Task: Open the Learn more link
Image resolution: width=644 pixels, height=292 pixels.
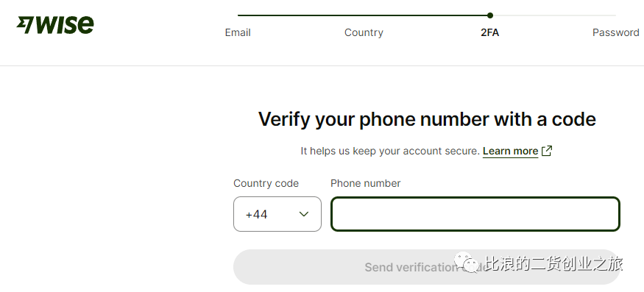Action: [510, 151]
